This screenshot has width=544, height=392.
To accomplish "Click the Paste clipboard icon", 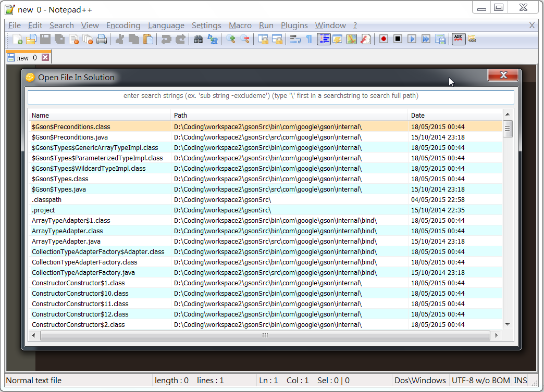I will click(x=148, y=39).
